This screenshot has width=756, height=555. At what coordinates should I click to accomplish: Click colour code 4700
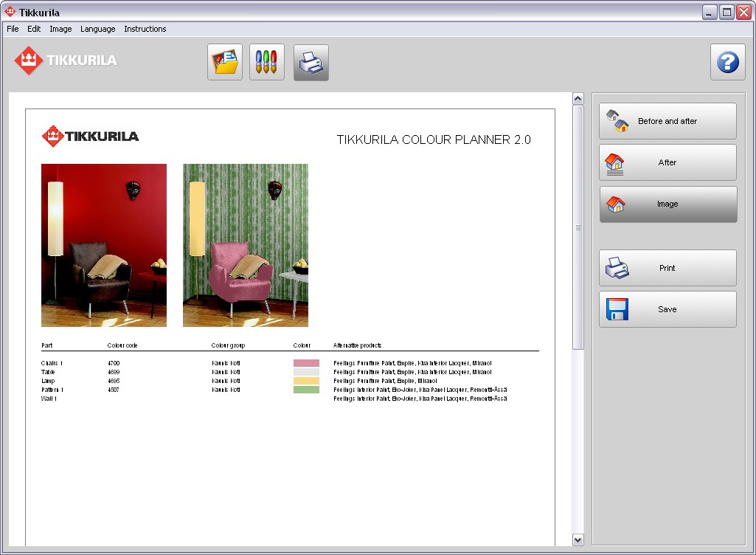point(114,363)
